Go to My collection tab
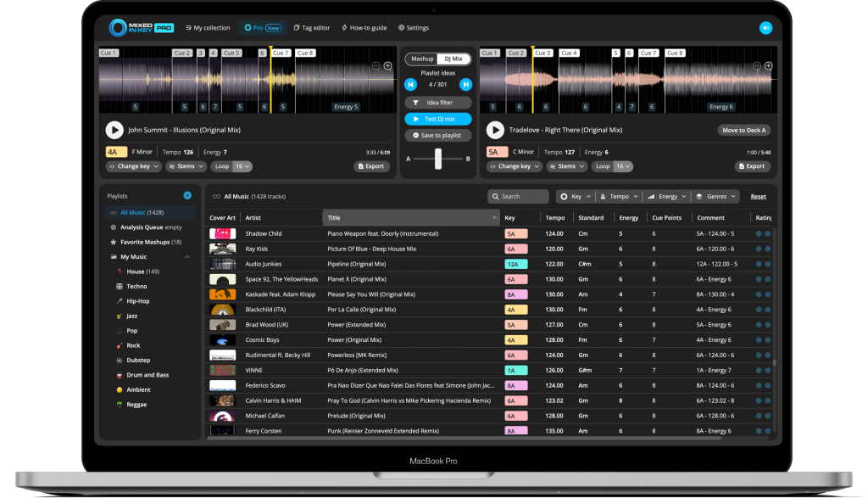The width and height of the screenshot is (868, 498). [207, 28]
